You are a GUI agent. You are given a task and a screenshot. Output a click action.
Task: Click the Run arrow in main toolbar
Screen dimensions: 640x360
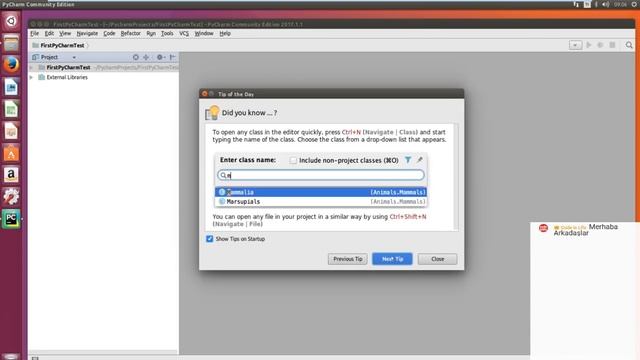[589, 45]
